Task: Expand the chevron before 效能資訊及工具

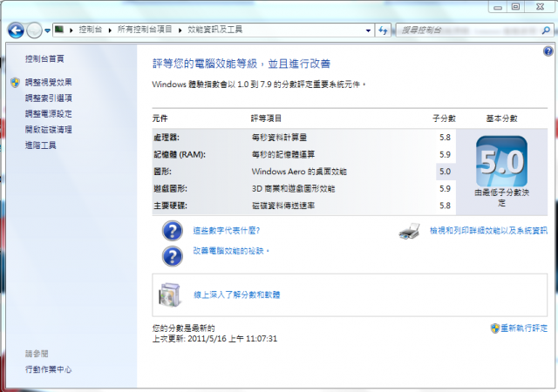Action: pyautogui.click(x=180, y=30)
